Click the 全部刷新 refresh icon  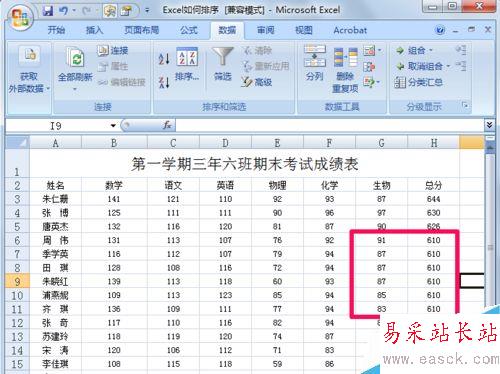tap(76, 57)
